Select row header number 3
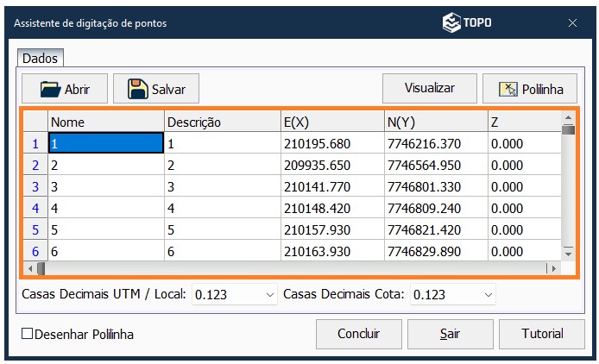Viewport: 599px width, 364px height. (x=35, y=186)
